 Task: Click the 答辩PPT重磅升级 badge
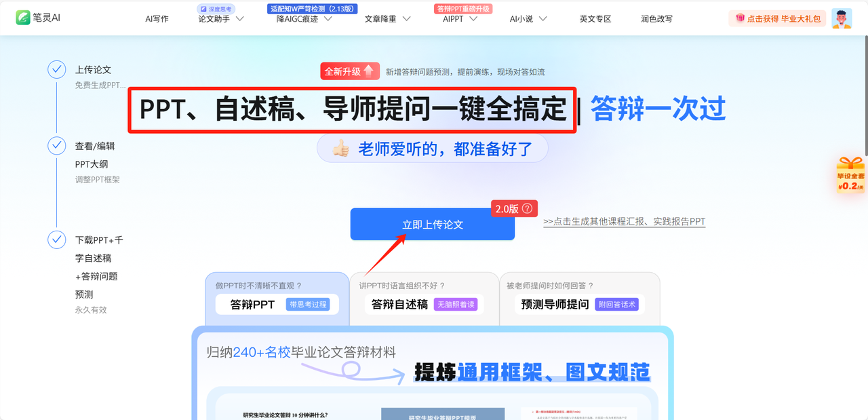click(463, 9)
